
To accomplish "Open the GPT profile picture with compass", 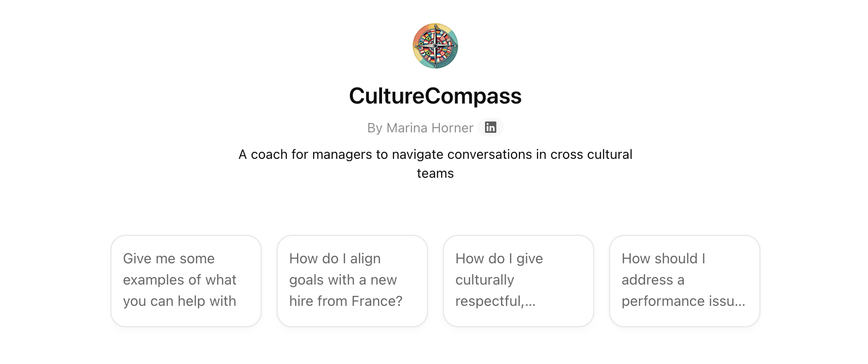I will (435, 46).
